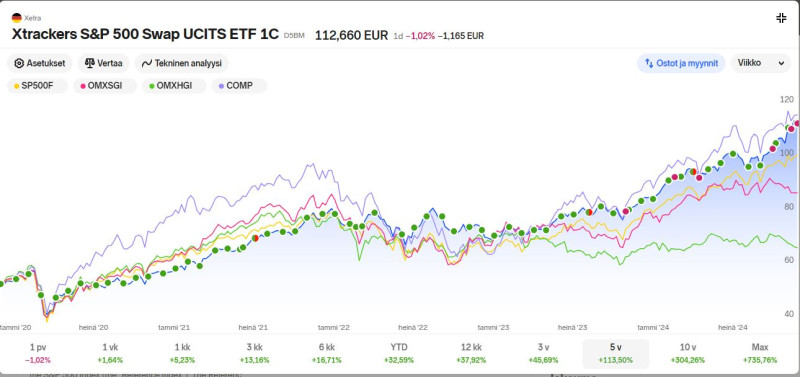Select the 5 v time range
Image resolution: width=800 pixels, height=377 pixels.
(615, 354)
